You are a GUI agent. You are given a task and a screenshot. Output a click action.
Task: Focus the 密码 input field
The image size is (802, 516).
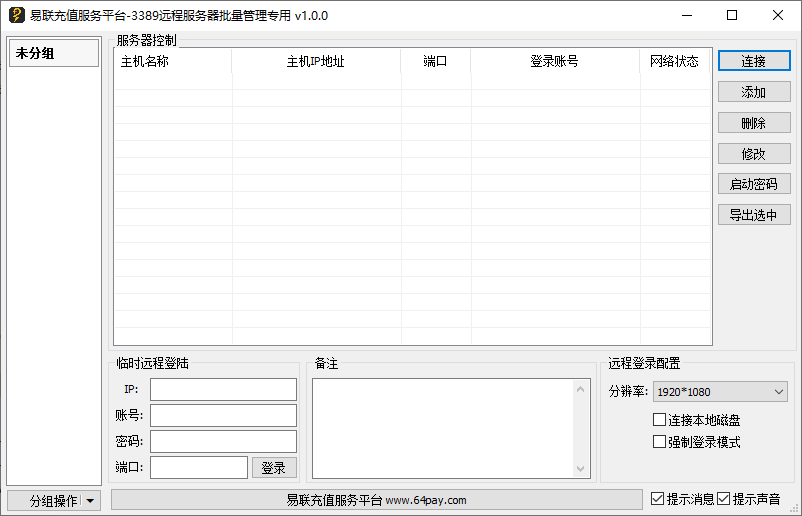tap(224, 442)
